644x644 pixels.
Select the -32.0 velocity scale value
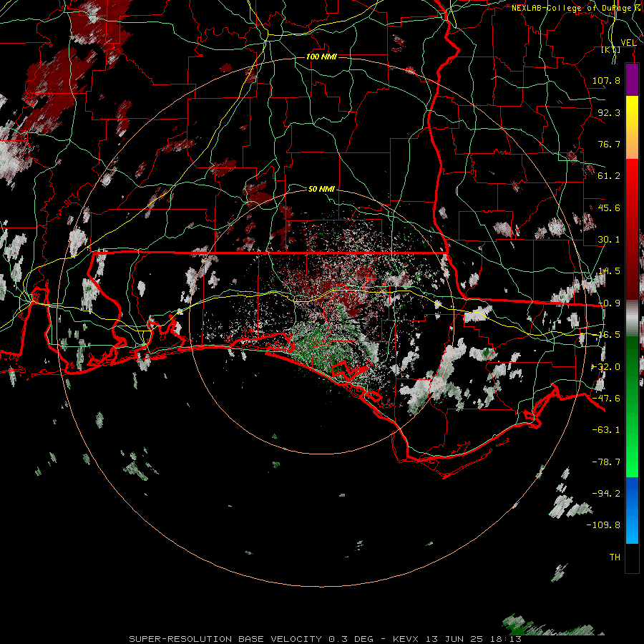pos(606,367)
